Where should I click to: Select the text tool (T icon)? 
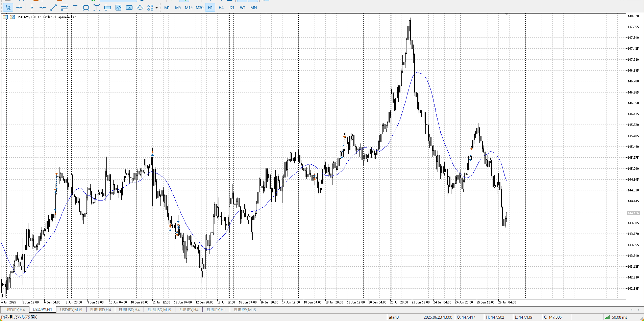click(75, 7)
